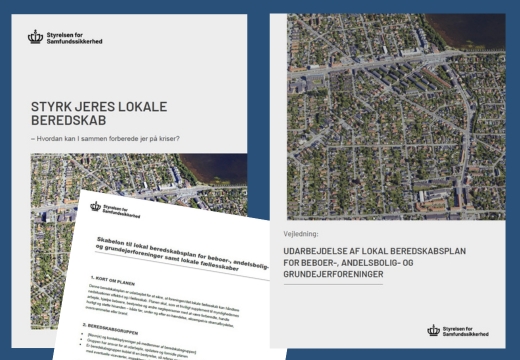Select the 2. BEREDSKABSGRUPPEN section heading
This screenshot has height=360, width=520.
click(110, 328)
